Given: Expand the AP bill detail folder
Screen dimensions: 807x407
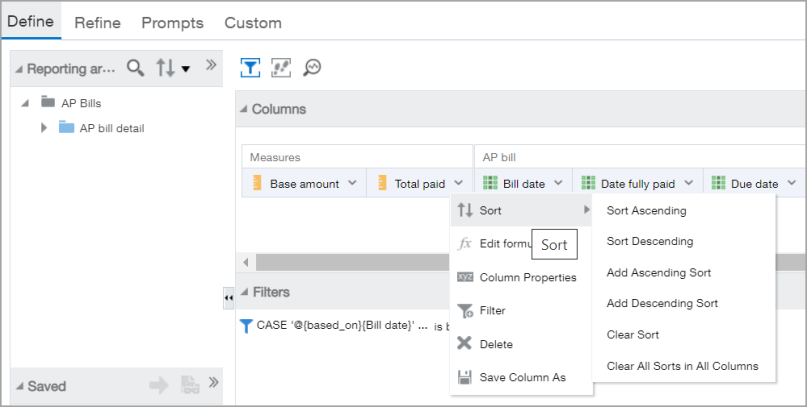Looking at the screenshot, I should (44, 127).
